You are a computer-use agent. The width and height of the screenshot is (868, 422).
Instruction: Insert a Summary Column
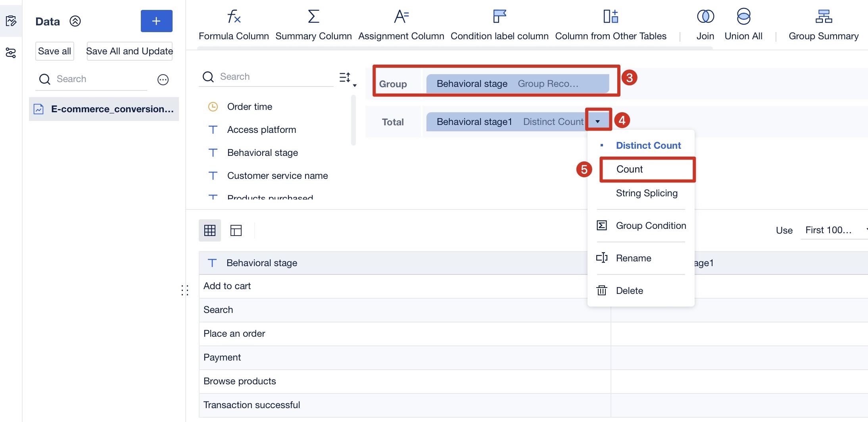[313, 24]
